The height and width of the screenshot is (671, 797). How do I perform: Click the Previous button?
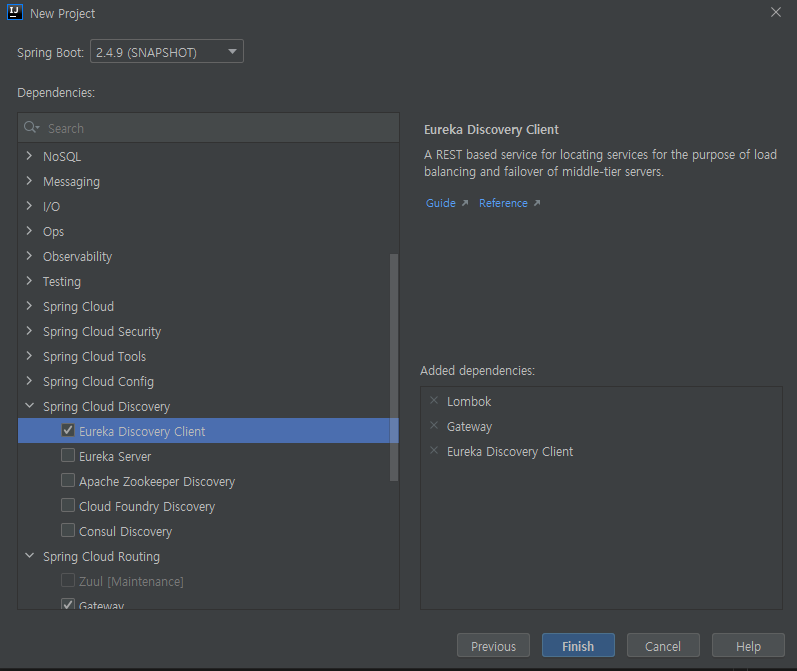click(x=493, y=646)
